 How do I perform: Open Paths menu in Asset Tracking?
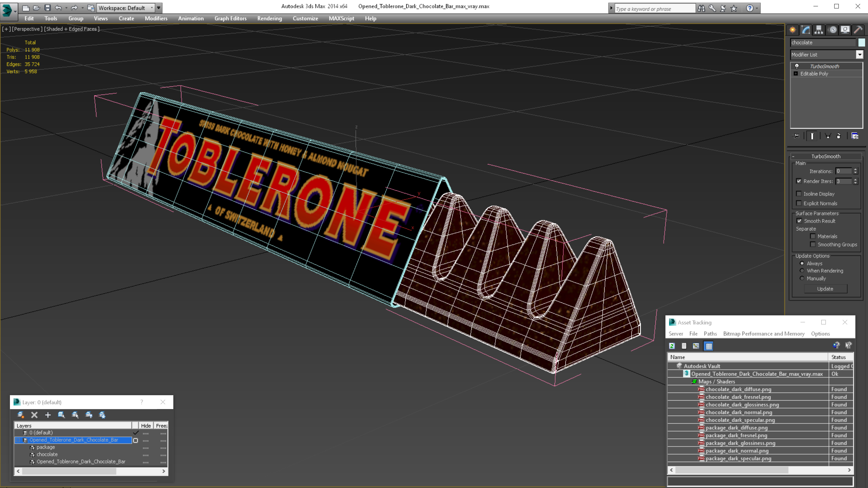tap(710, 334)
